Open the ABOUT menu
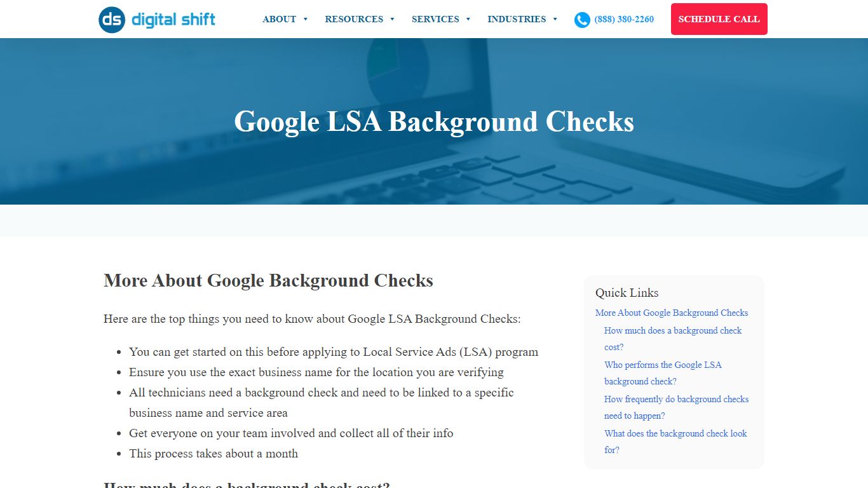This screenshot has height=488, width=868. 280,19
